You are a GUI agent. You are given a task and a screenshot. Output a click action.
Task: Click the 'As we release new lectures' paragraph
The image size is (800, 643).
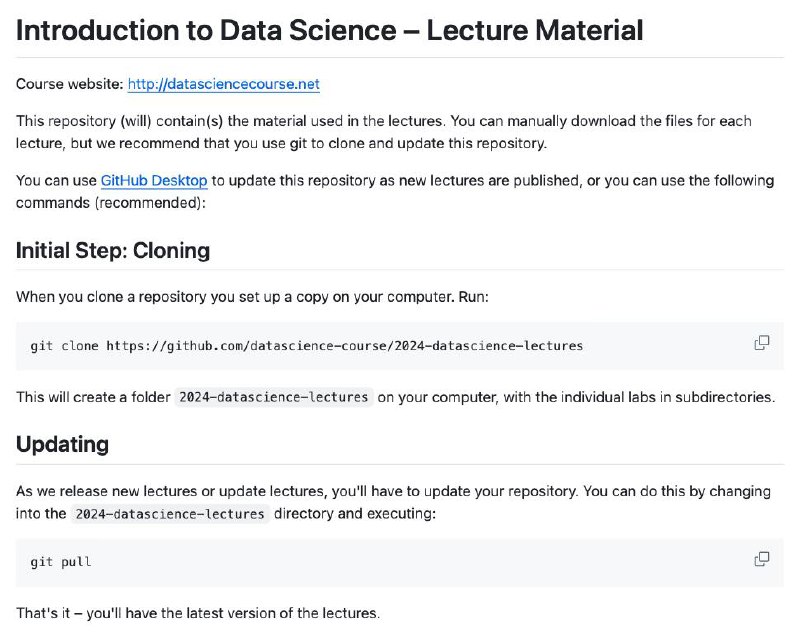(393, 502)
